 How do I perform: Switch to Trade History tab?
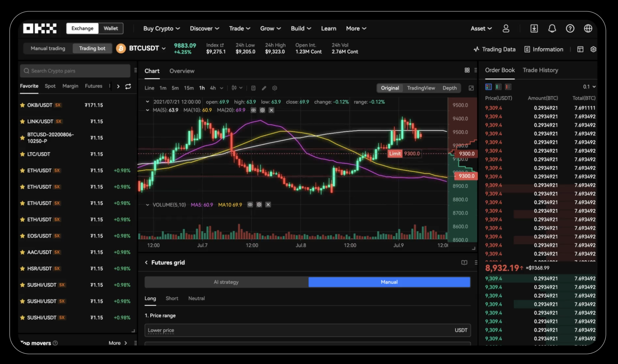(540, 70)
